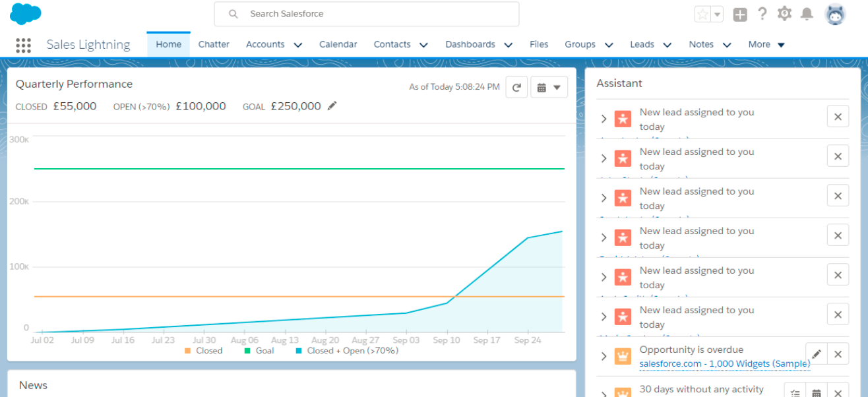Open the Groups tab
868x397 pixels.
tap(580, 44)
